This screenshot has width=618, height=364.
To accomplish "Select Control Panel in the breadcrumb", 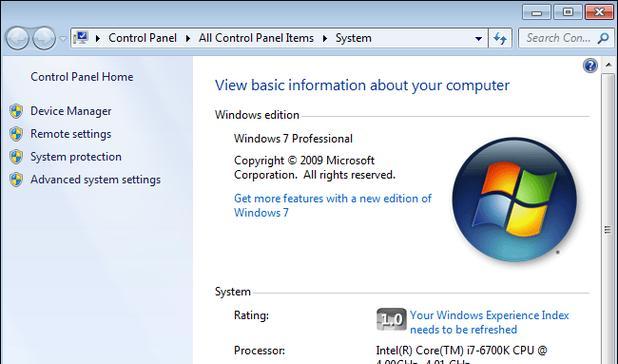I will 142,38.
